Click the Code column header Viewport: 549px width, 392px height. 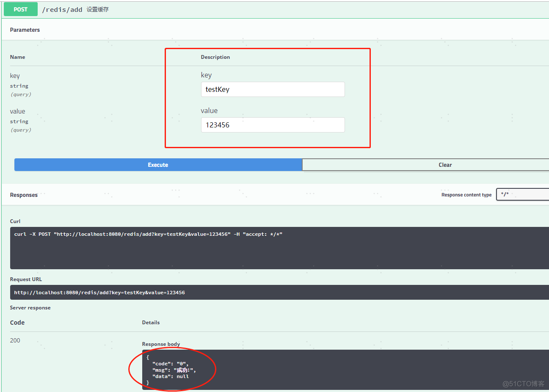(x=17, y=323)
